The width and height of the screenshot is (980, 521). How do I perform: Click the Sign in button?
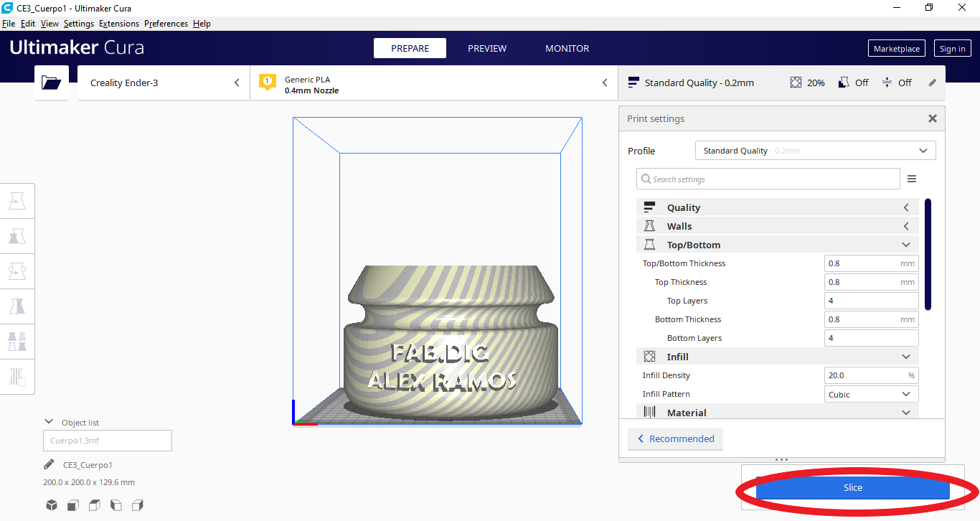click(x=952, y=49)
